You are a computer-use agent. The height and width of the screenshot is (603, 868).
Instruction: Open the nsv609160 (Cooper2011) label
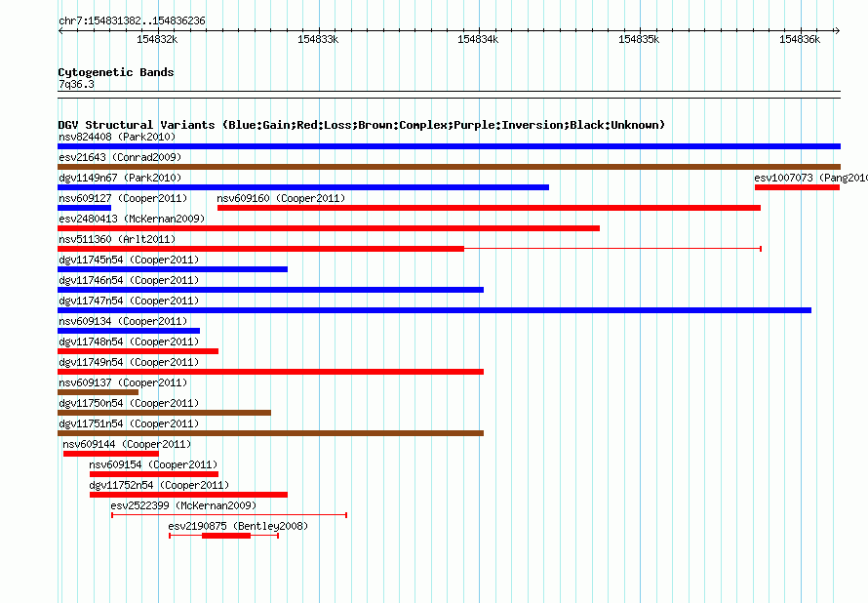click(x=281, y=198)
